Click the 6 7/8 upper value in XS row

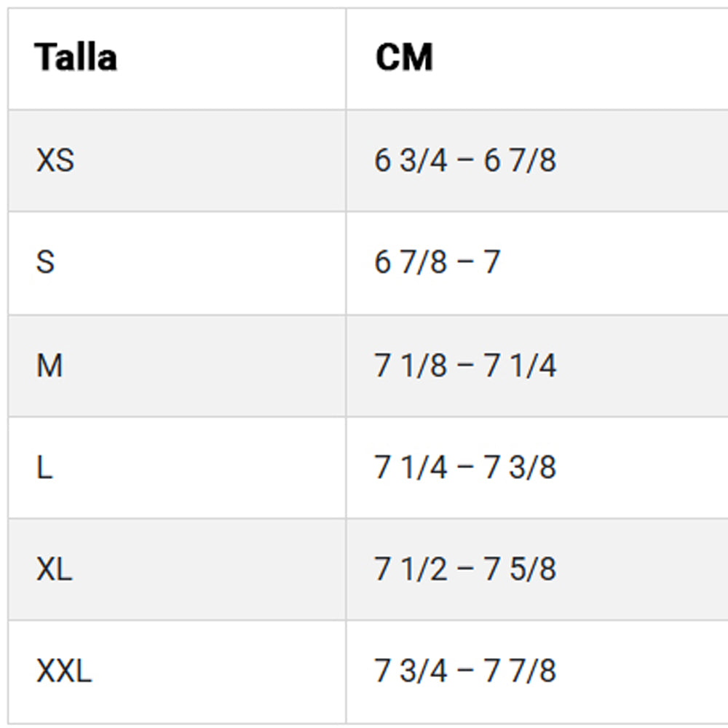[520, 160]
